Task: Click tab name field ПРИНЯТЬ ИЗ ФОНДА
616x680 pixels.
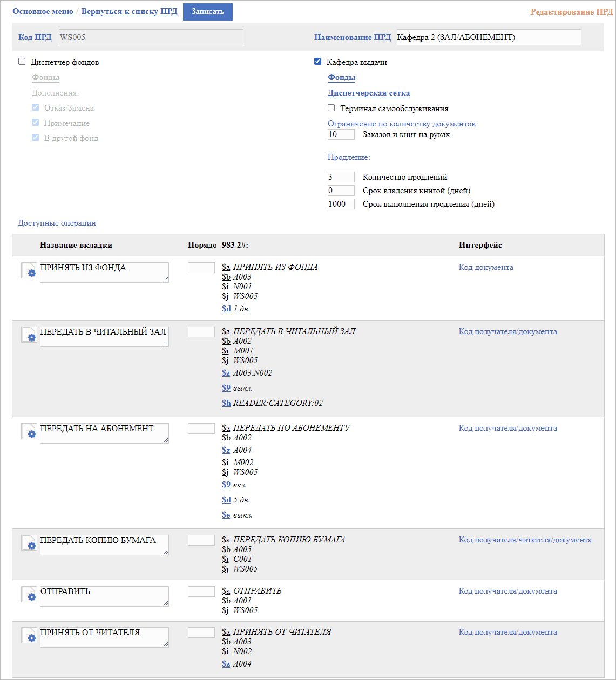Action: point(104,273)
